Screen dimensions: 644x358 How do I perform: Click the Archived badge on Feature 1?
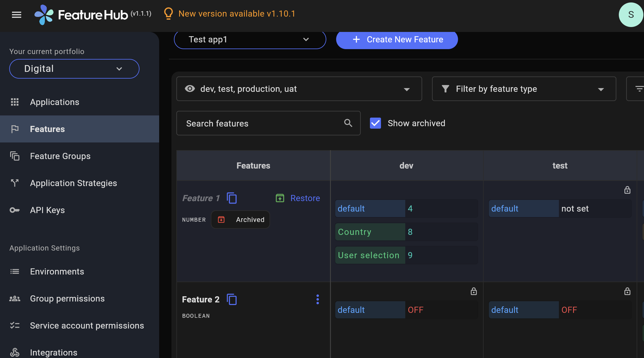(x=241, y=220)
